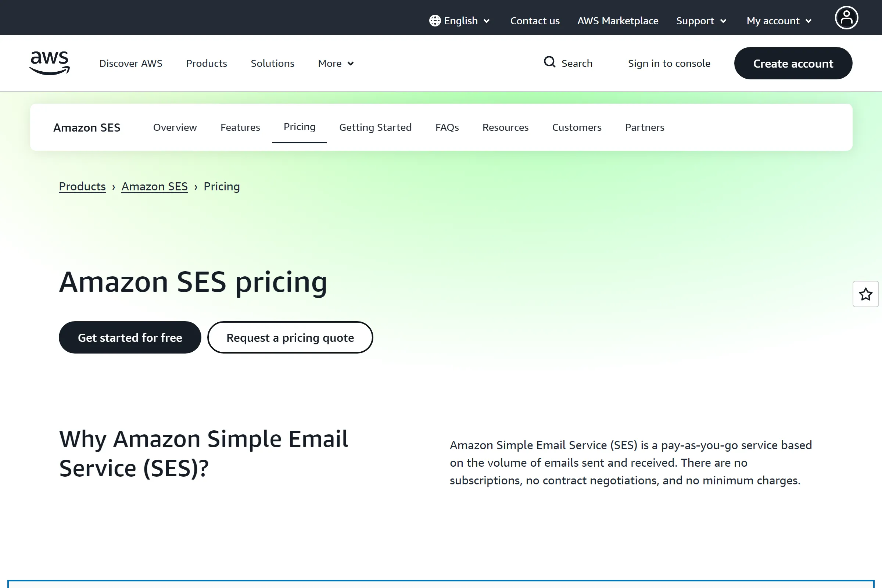Click the Create account button
Viewport: 882px width, 588px height.
click(793, 63)
